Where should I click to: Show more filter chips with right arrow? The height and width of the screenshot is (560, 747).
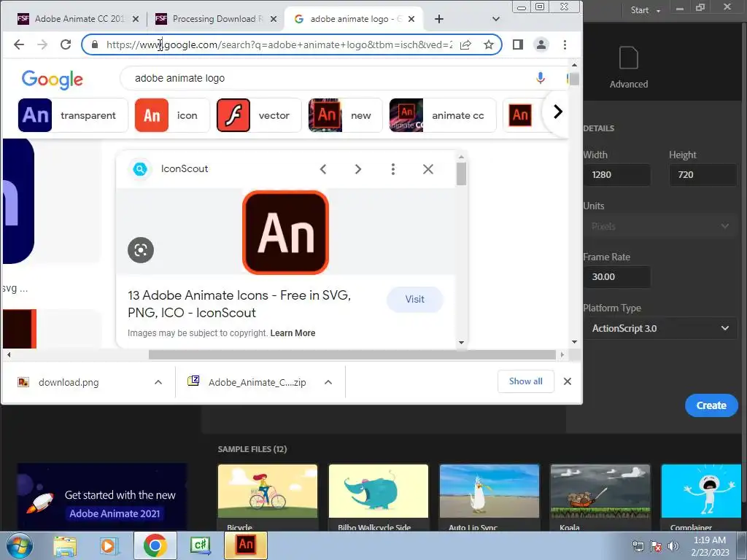pos(558,112)
